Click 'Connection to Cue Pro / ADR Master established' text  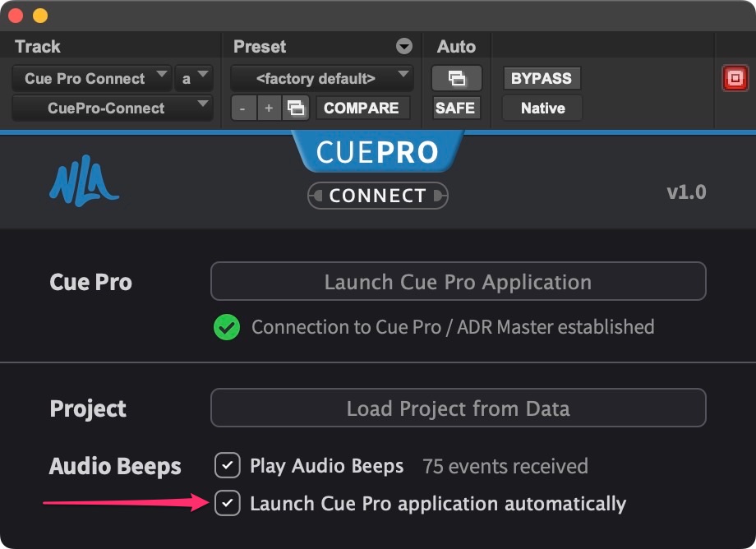tap(453, 327)
